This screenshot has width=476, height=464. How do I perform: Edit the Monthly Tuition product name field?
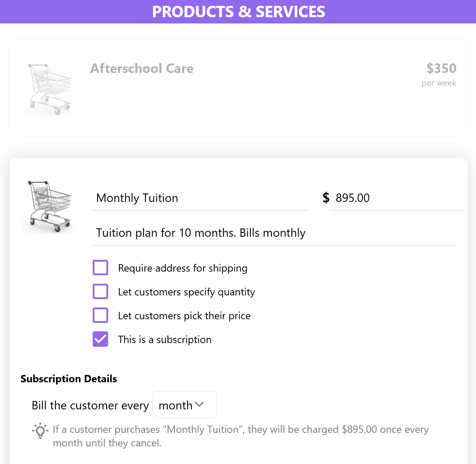pyautogui.click(x=199, y=198)
